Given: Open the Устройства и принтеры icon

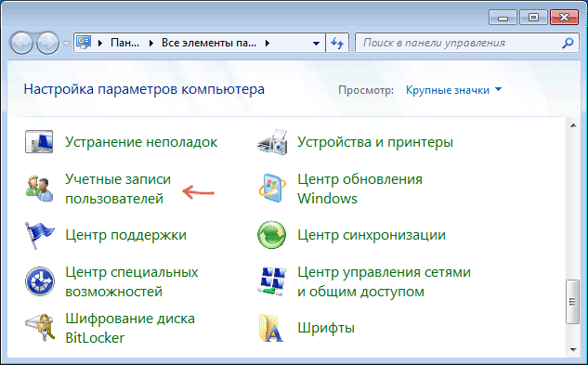Looking at the screenshot, I should 272,142.
